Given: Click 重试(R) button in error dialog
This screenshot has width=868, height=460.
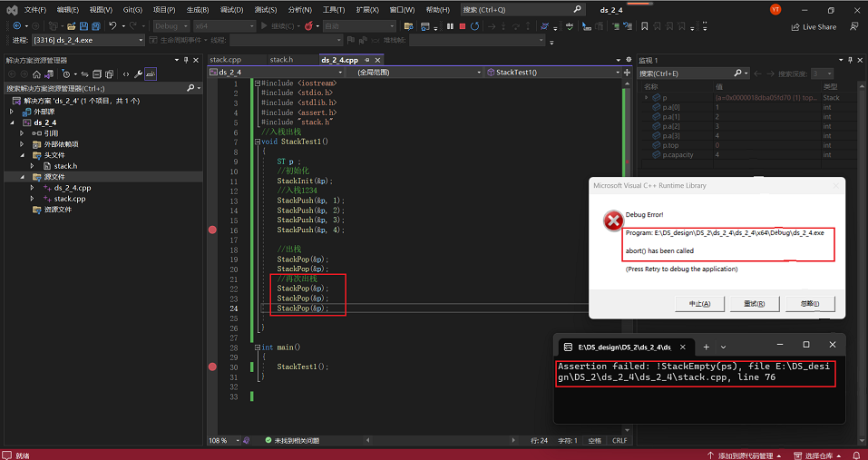Looking at the screenshot, I should (754, 303).
